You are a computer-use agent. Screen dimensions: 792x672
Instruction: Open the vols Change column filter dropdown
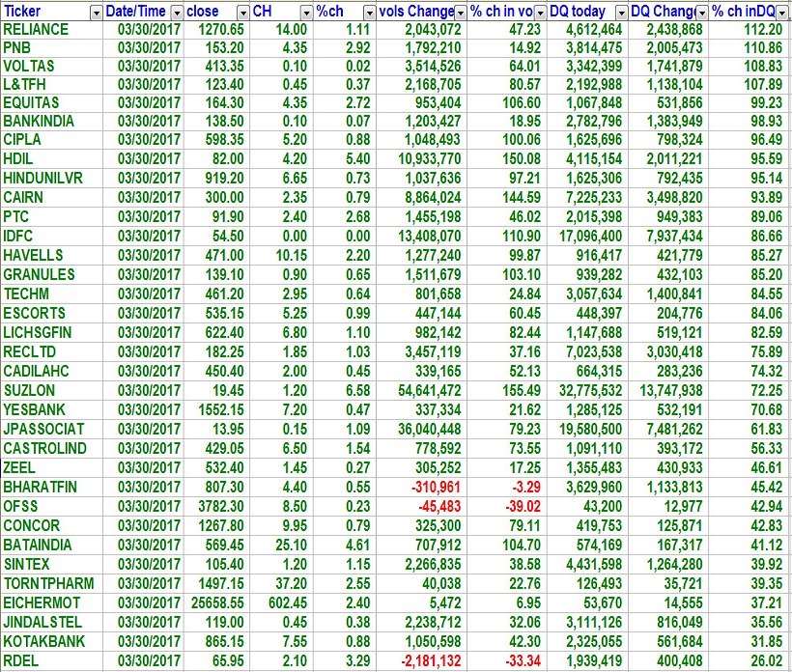click(x=460, y=13)
